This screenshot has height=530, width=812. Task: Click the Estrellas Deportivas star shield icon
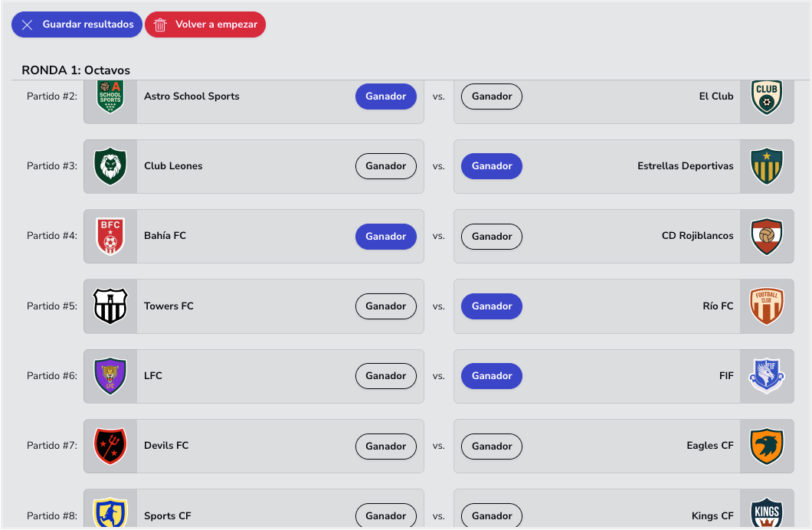tap(767, 166)
